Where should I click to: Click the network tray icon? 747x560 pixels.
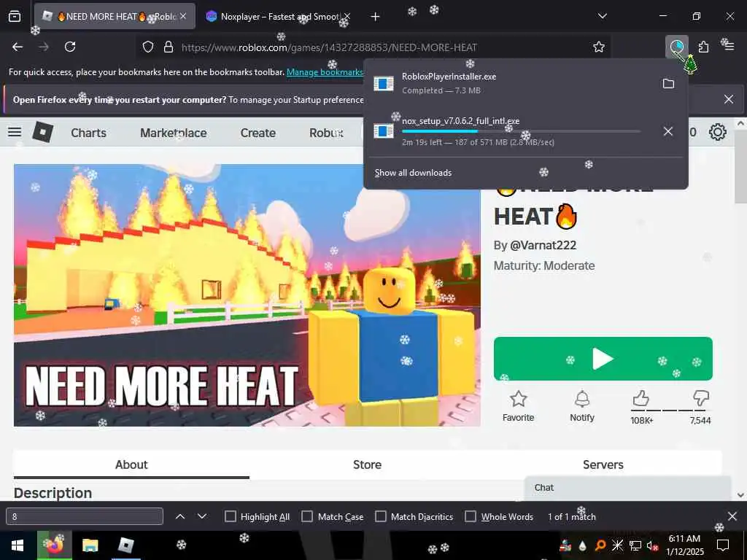[635, 545]
